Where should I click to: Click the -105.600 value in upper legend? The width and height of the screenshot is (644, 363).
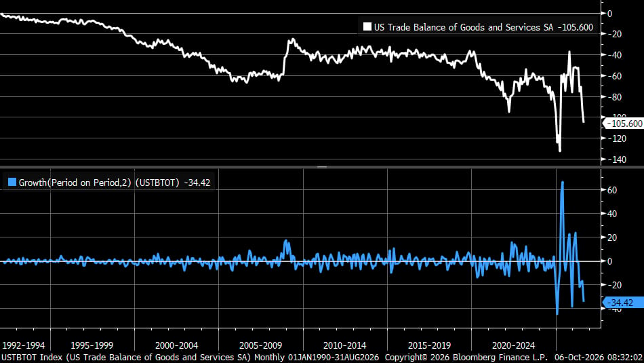tap(576, 27)
